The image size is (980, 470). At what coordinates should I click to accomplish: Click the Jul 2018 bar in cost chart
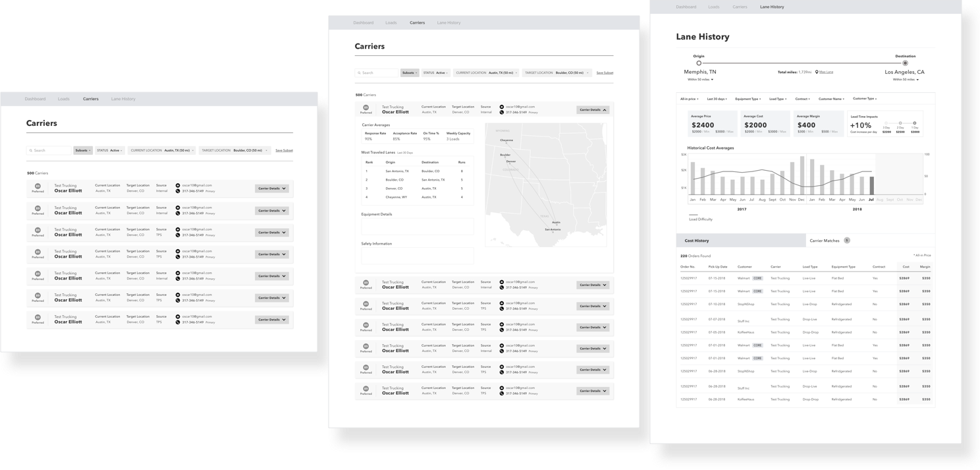click(x=871, y=186)
